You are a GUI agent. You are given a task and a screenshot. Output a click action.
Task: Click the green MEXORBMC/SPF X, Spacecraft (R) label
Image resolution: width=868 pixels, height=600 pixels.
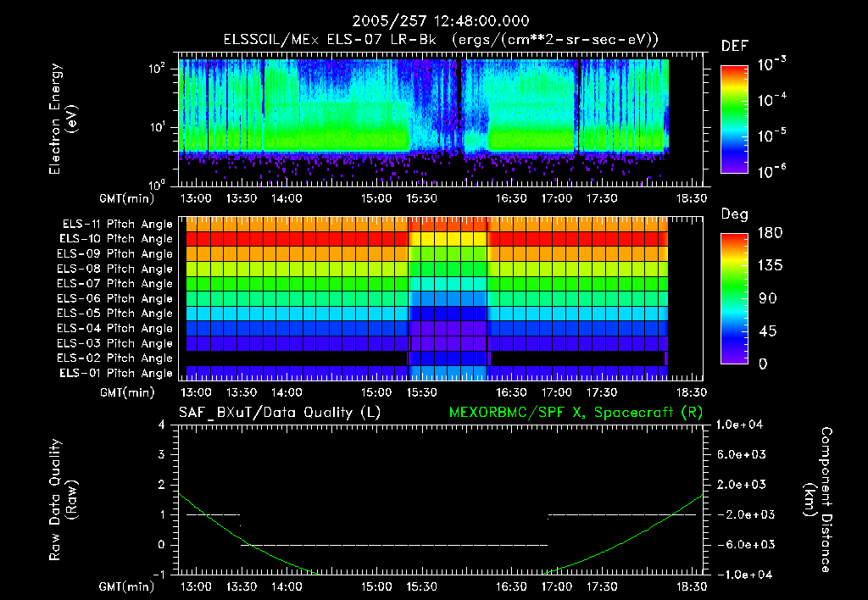tap(576, 413)
